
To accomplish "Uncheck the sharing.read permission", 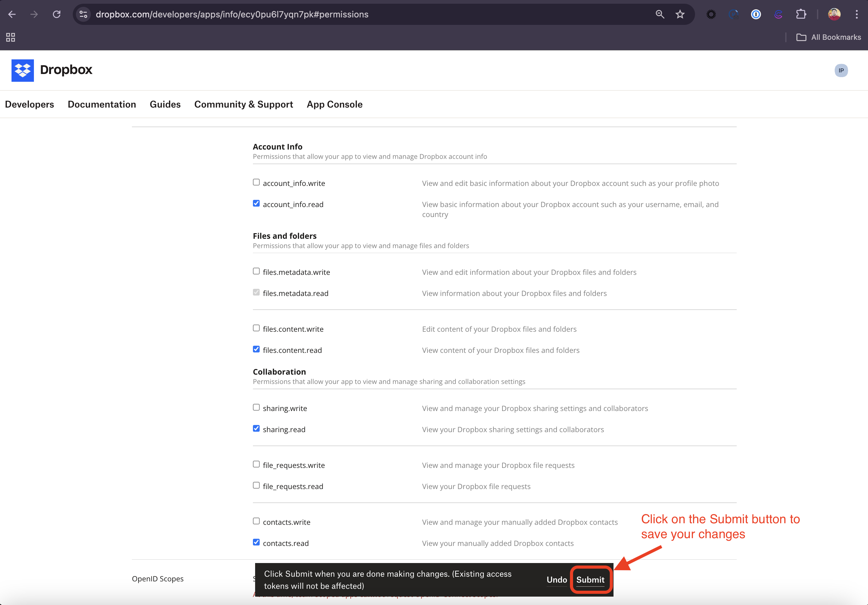I will (256, 428).
